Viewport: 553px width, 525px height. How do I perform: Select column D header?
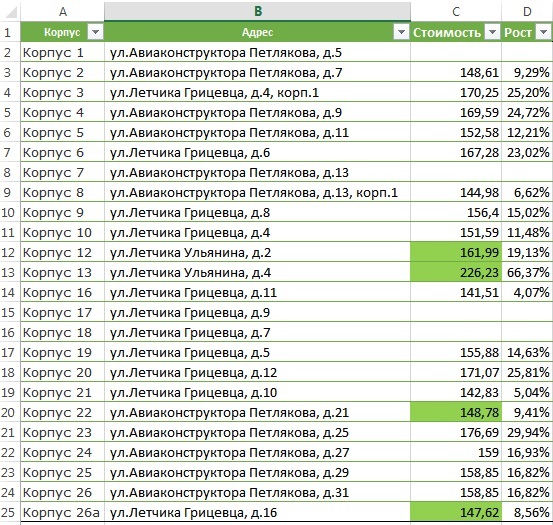point(527,12)
